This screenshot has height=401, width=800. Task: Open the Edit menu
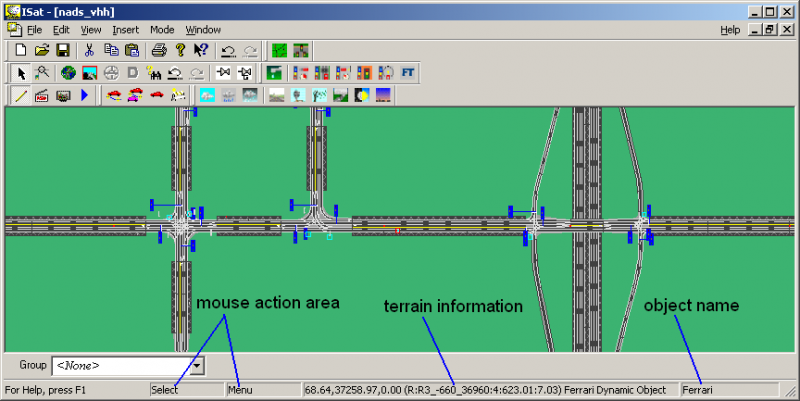pos(61,30)
